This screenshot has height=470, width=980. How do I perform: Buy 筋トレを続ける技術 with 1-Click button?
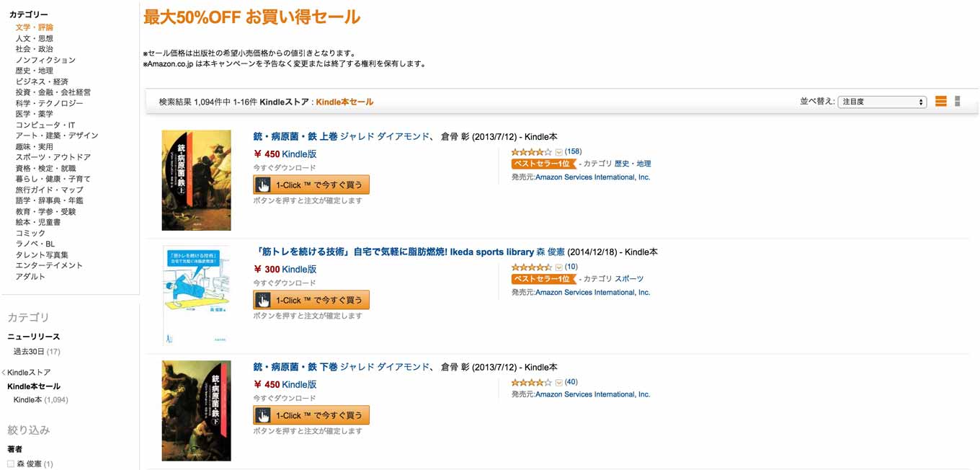tap(311, 300)
